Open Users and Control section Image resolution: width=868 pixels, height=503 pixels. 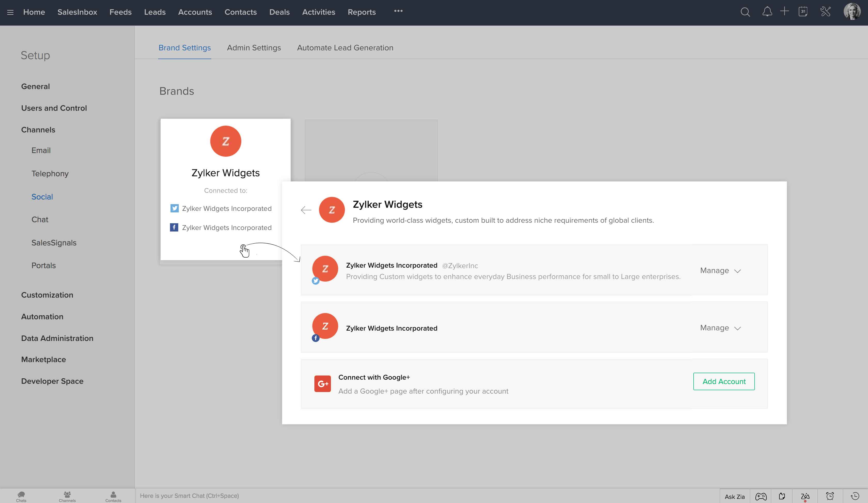54,108
